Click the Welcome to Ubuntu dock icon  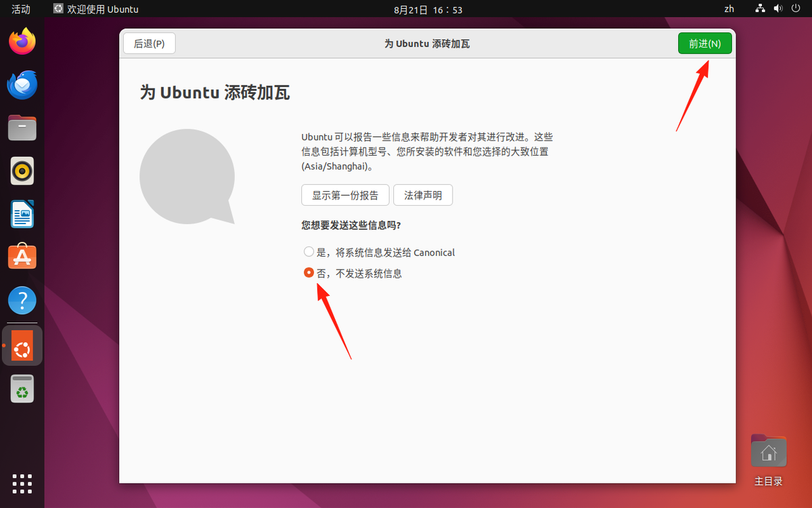coord(22,345)
